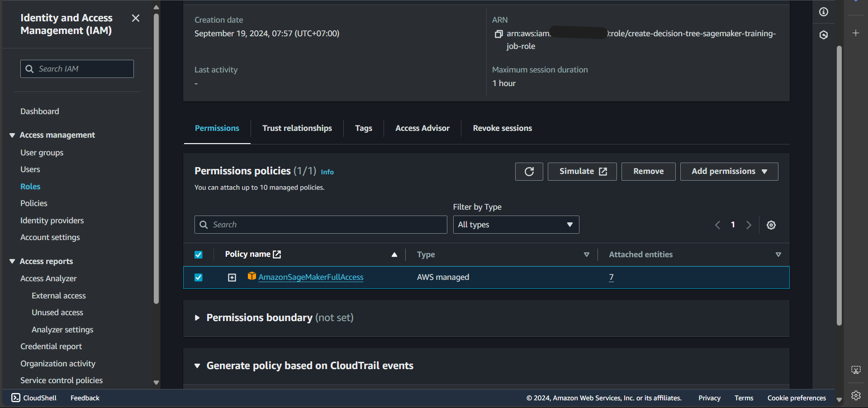The image size is (868, 408).
Task: Click the next page arrow in pagination
Action: pyautogui.click(x=749, y=225)
